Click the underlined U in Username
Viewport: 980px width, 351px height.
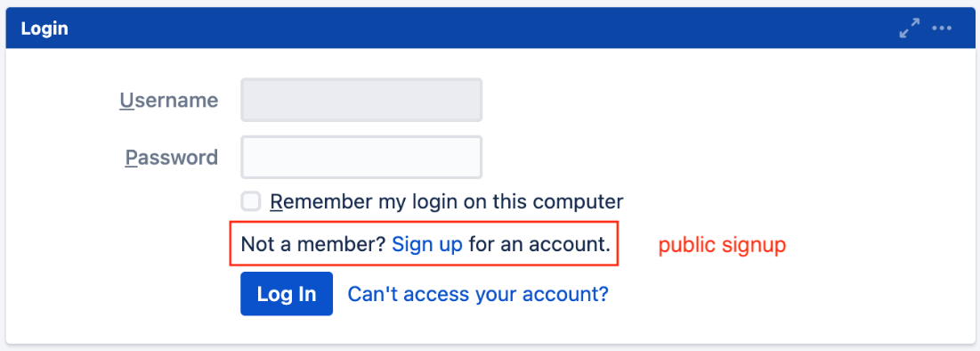pyautogui.click(x=127, y=100)
